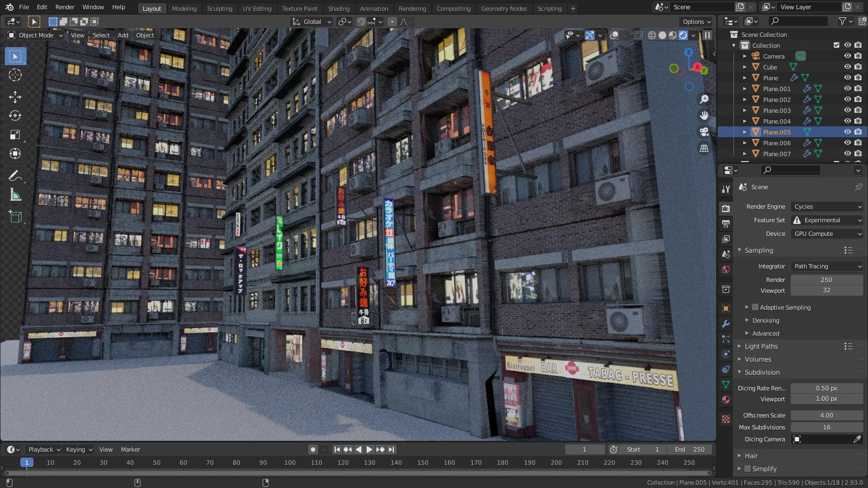Switch viewport to rendered shading mode

pos(683,35)
